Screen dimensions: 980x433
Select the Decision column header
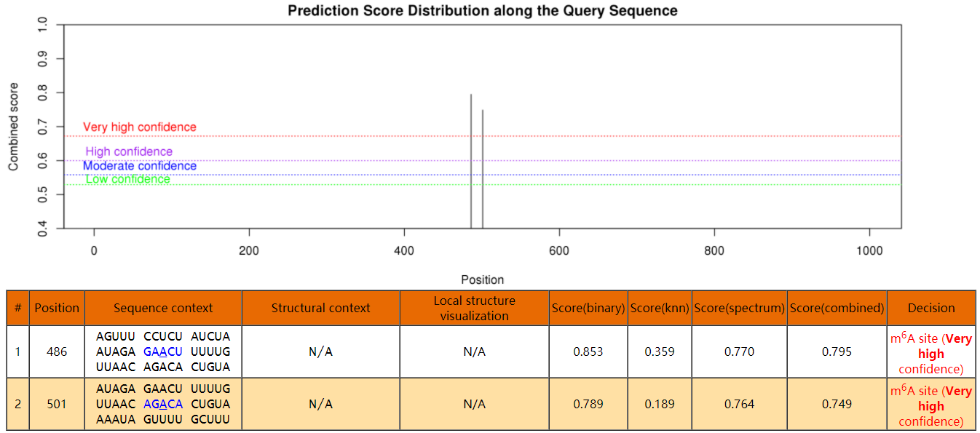[x=930, y=308]
